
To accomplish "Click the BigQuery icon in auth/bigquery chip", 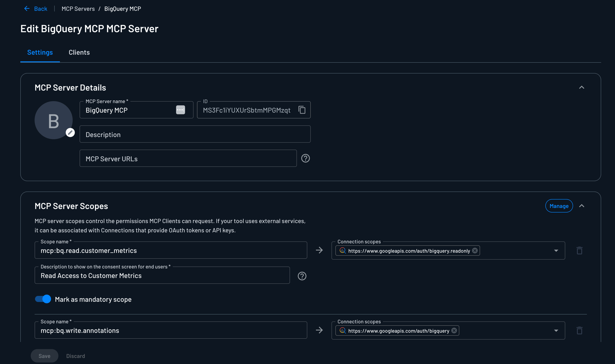I will pyautogui.click(x=343, y=331).
